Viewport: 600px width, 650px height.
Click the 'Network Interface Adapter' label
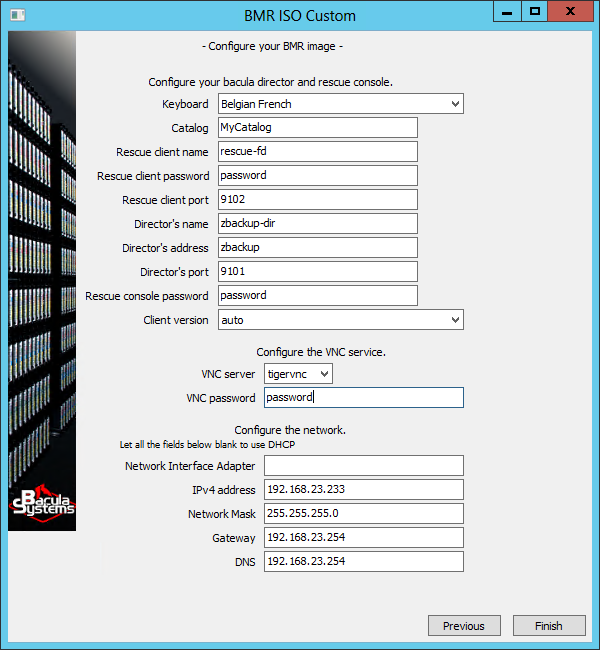pyautogui.click(x=190, y=466)
